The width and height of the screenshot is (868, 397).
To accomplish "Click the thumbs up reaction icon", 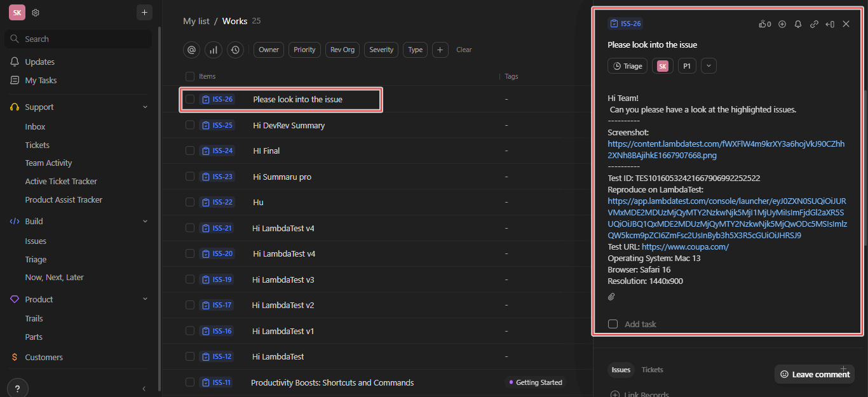I will point(763,24).
